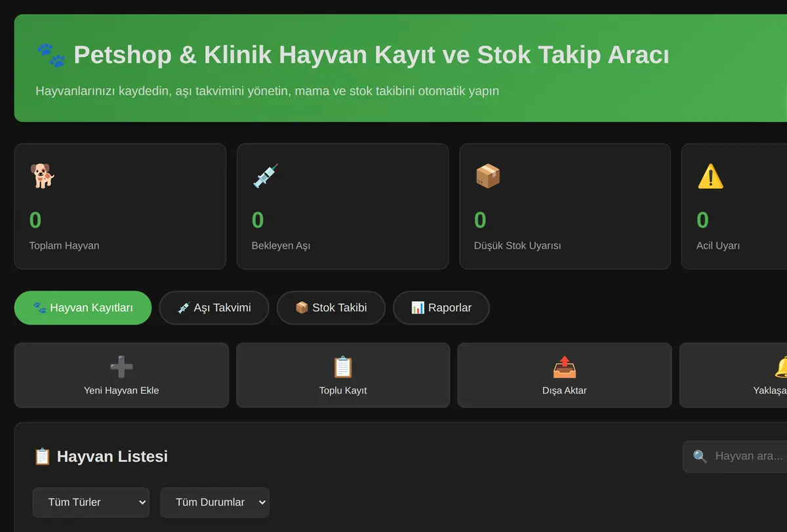This screenshot has width=787, height=532.
Task: Focus the Hayvan ara search field
Action: click(x=735, y=457)
